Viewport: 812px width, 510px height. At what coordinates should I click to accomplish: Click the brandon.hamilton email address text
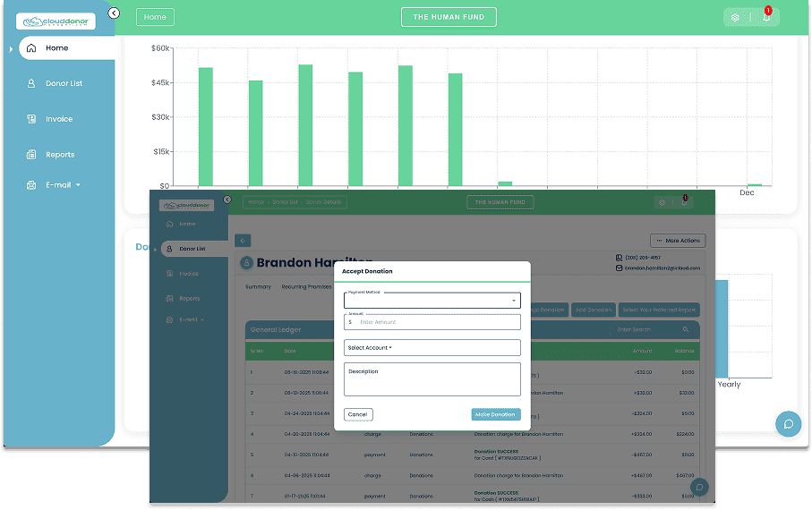click(662, 268)
